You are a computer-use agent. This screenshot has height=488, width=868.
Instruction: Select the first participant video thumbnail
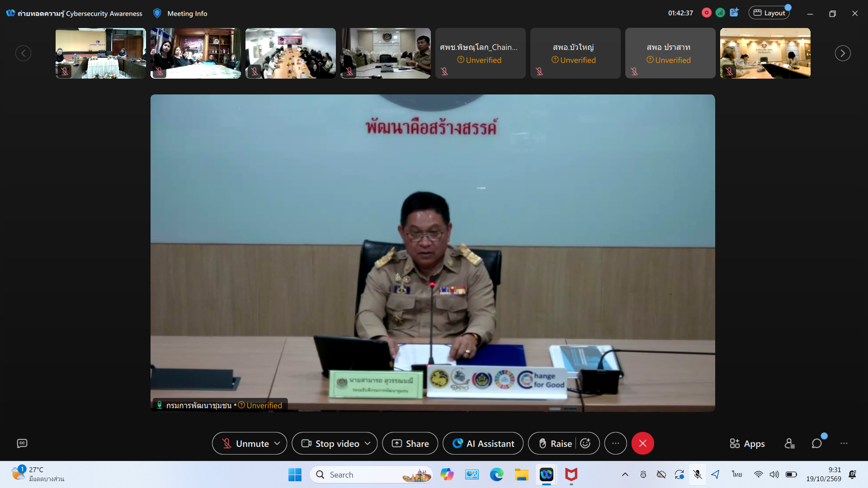point(100,53)
